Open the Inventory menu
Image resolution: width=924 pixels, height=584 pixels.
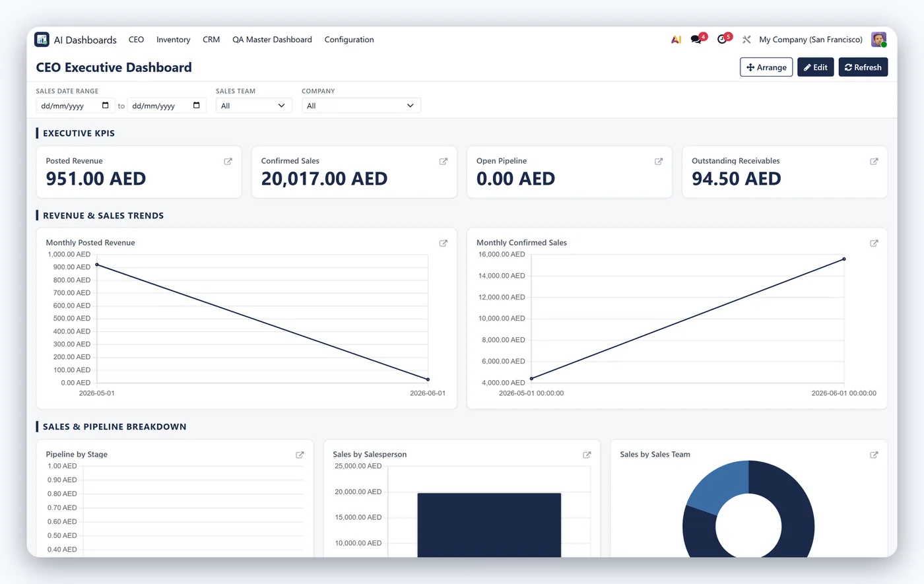[173, 40]
